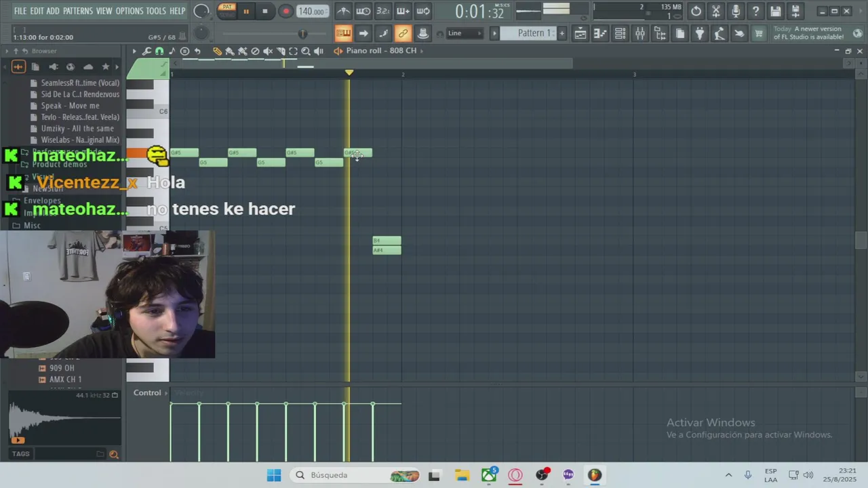This screenshot has height=488, width=868.
Task: Open the piano roll stamp note icon
Action: (172, 51)
